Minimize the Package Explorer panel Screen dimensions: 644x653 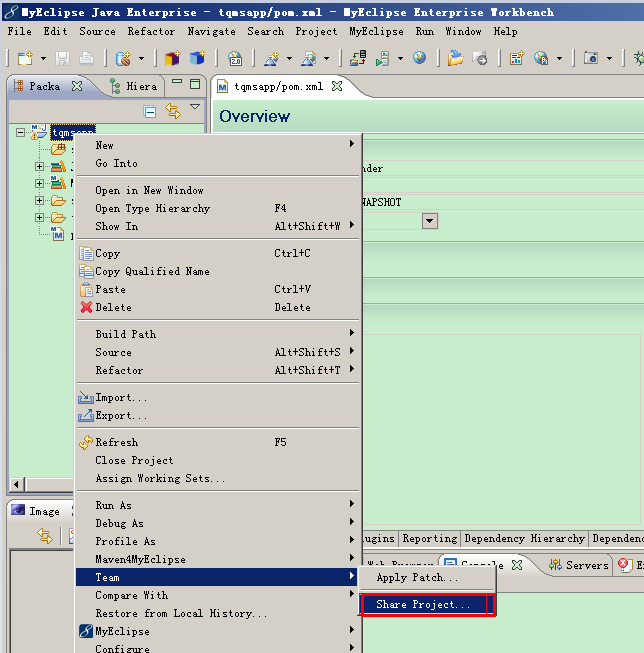pos(177,82)
